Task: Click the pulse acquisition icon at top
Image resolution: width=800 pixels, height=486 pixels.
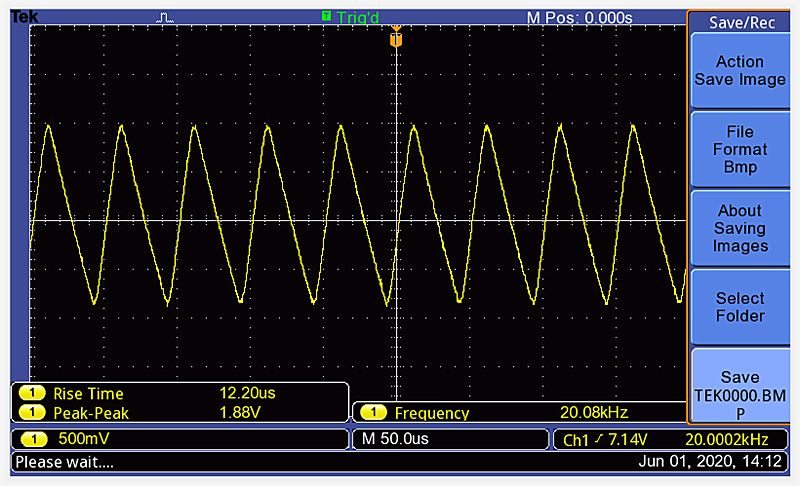Action: 166,18
